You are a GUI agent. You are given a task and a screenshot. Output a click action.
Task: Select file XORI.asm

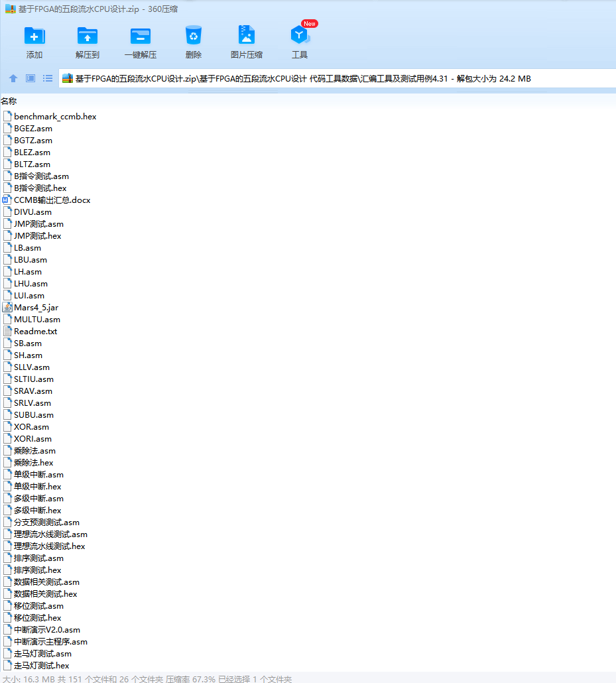[32, 438]
